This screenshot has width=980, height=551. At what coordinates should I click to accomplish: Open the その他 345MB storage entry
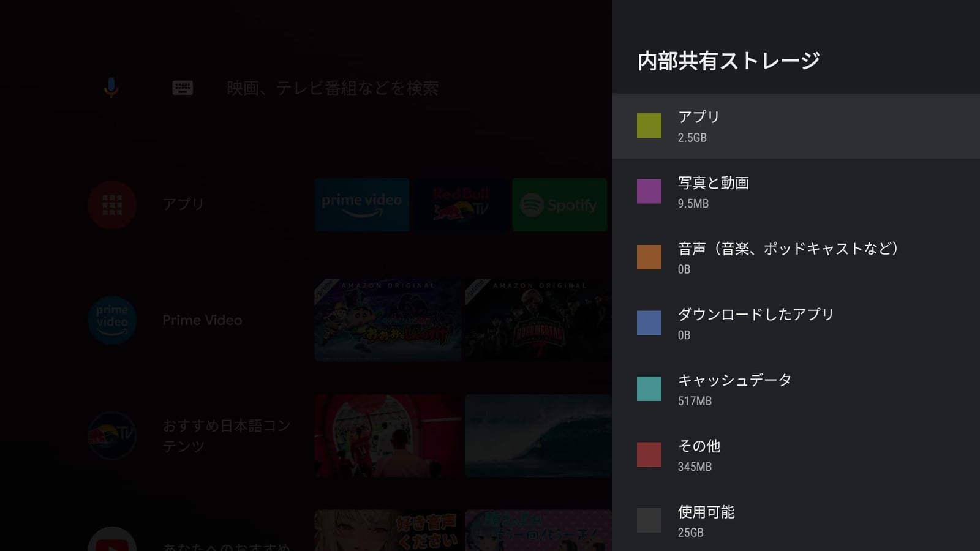(x=796, y=455)
